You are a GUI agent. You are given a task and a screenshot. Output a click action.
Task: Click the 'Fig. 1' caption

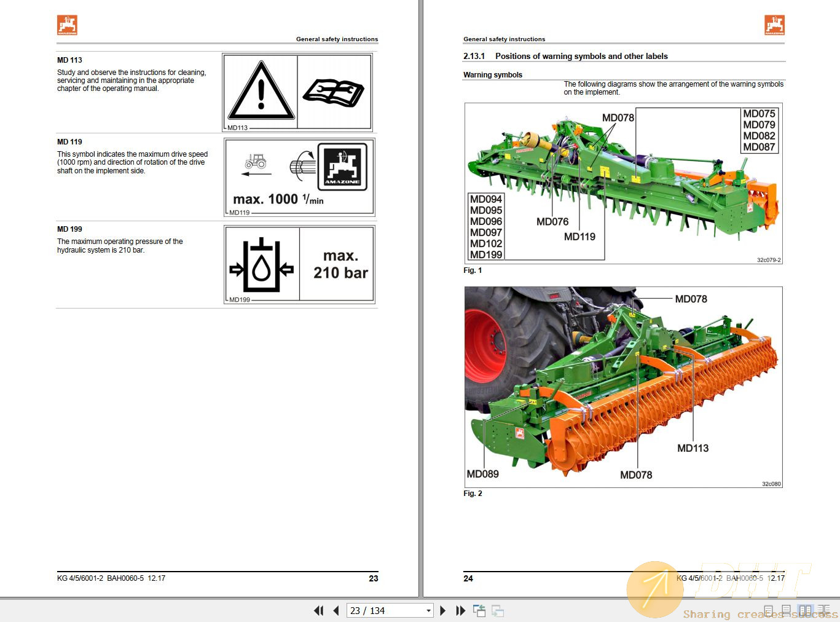point(473,270)
